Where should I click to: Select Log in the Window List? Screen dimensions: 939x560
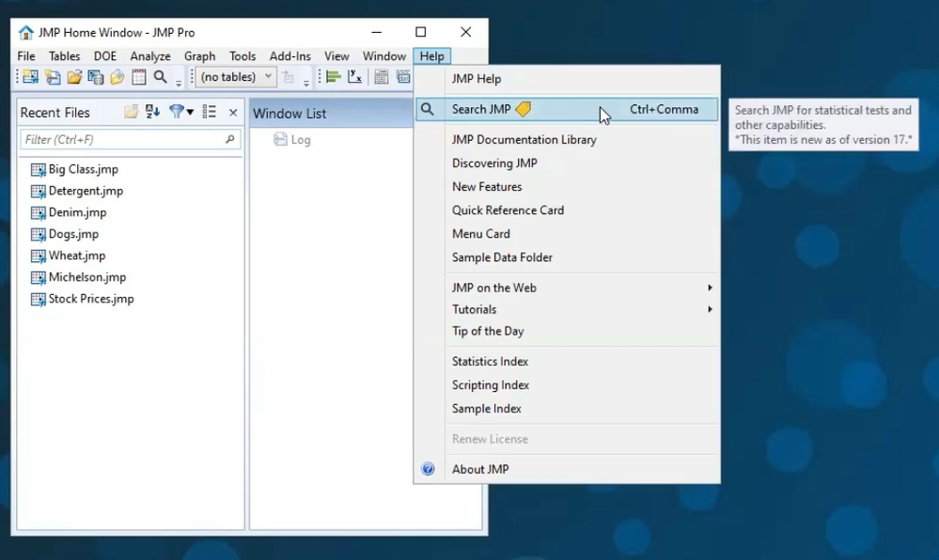point(300,139)
